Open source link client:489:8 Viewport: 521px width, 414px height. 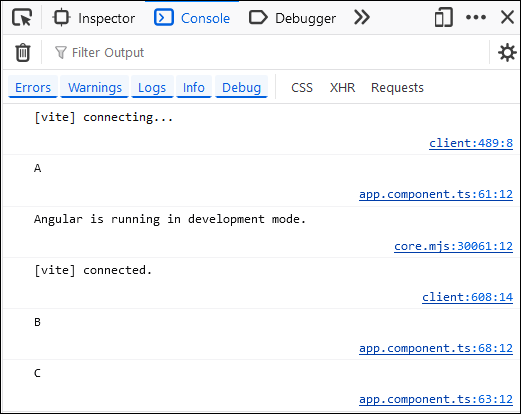coord(471,143)
